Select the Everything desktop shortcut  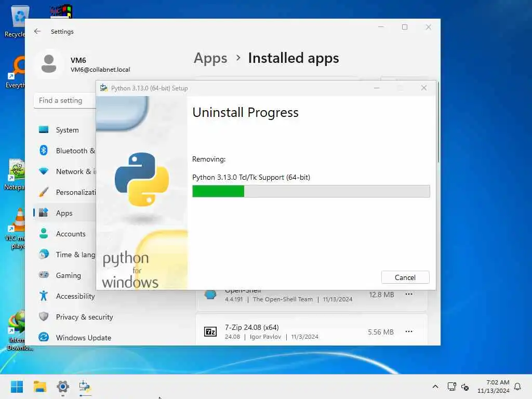coord(15,72)
